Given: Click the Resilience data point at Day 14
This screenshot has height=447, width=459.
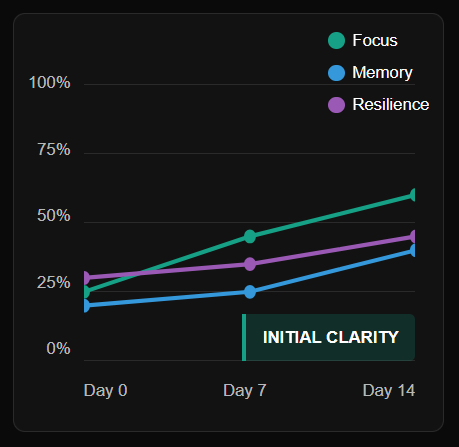Looking at the screenshot, I should (x=412, y=236).
